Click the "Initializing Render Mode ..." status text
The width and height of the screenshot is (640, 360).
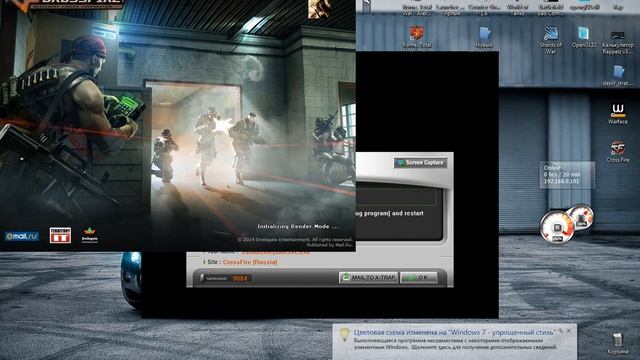pos(298,226)
